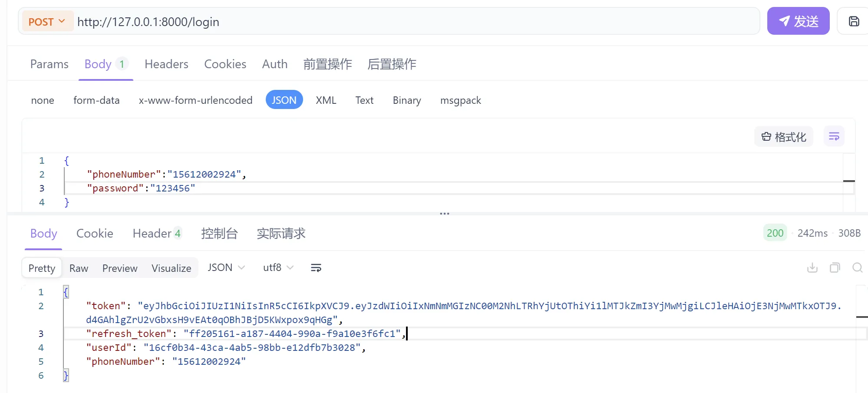Select the msgpack body type
This screenshot has width=868, height=393.
pos(461,100)
